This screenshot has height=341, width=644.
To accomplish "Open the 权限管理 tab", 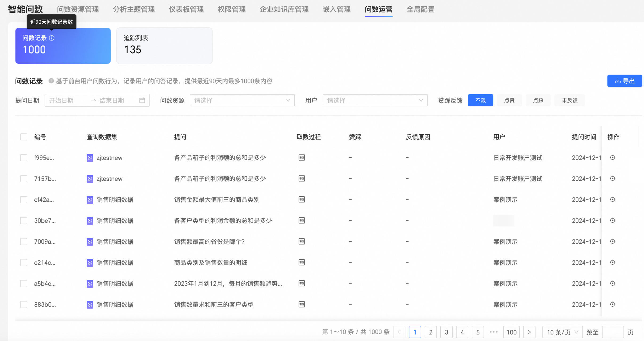I will [x=232, y=10].
